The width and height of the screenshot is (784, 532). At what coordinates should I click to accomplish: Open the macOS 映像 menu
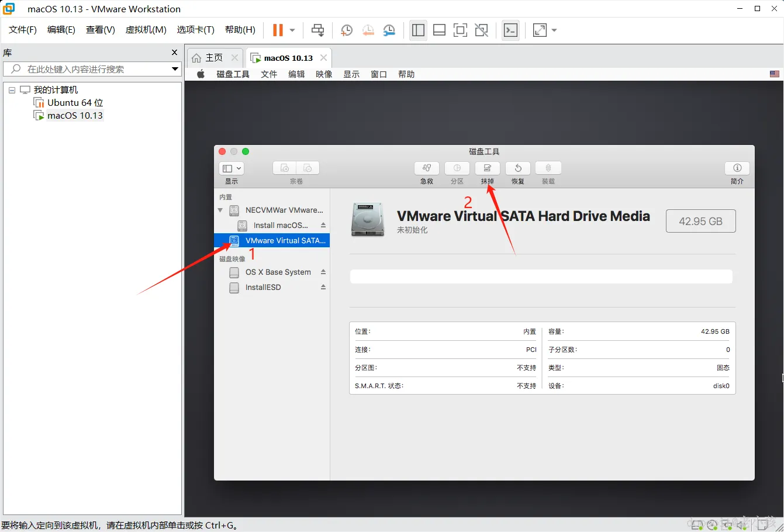point(324,74)
